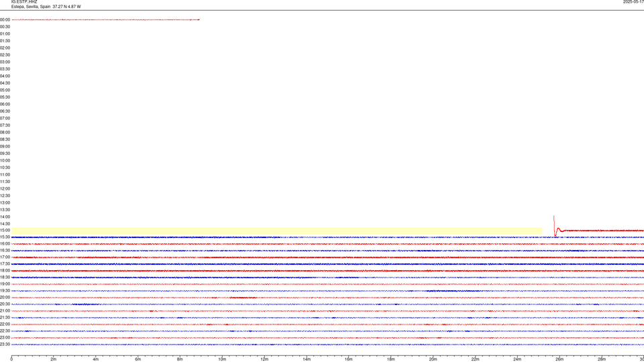
Task: Click the 20m axis tick label
Action: point(433,359)
